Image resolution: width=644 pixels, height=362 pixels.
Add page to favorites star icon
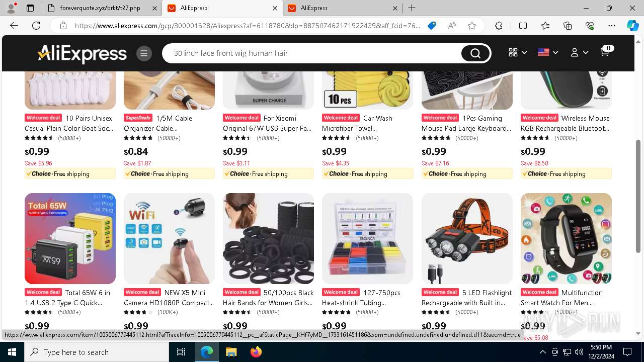471,26
